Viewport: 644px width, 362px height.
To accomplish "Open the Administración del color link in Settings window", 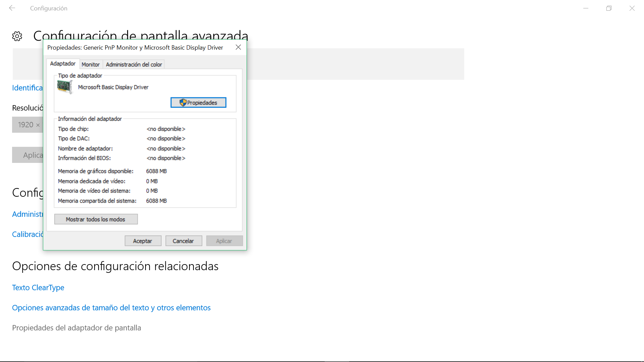I will (28, 214).
